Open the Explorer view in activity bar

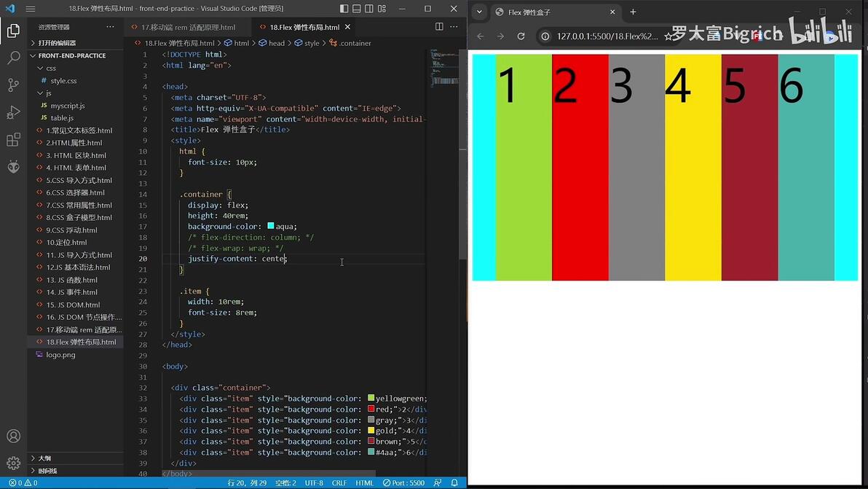(x=13, y=31)
